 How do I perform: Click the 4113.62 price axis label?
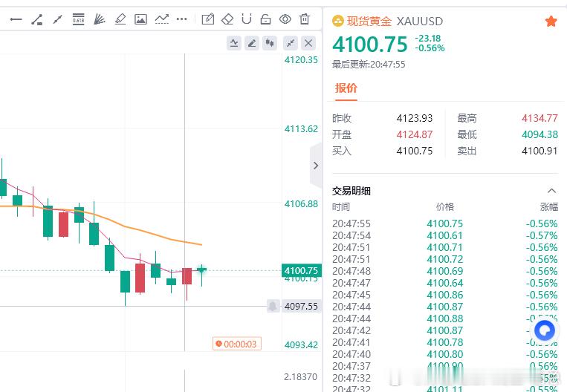[x=301, y=129]
